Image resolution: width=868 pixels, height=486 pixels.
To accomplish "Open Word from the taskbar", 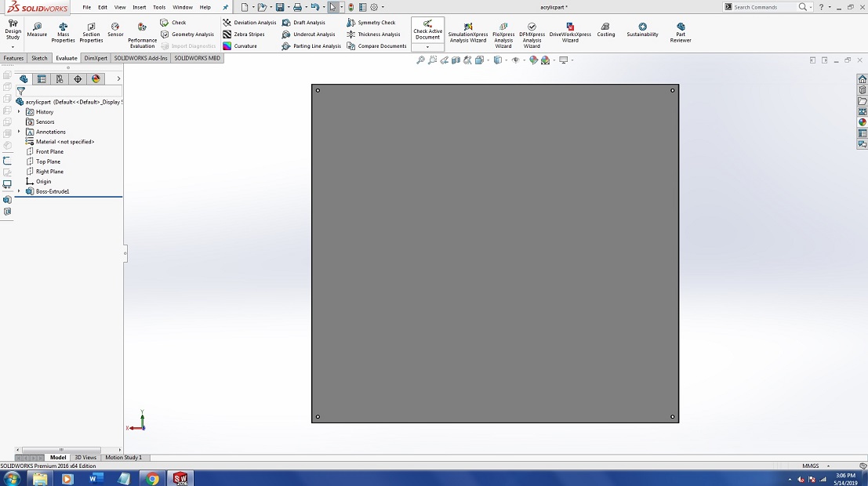I will [96, 478].
